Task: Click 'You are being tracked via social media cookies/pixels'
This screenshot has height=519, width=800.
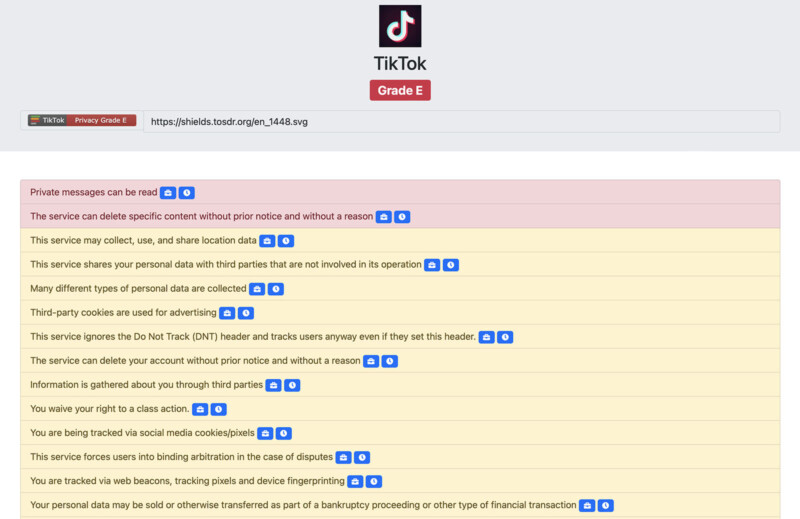Action: [142, 433]
